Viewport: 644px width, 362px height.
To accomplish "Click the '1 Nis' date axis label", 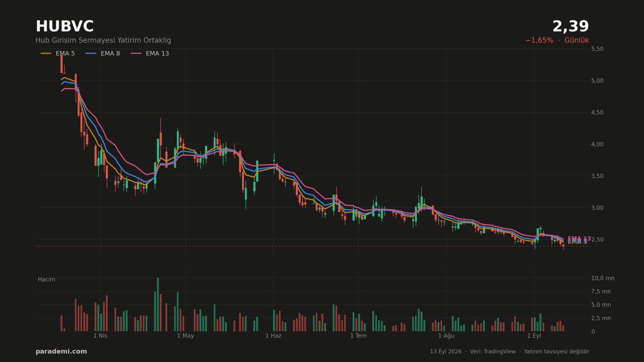I will 100,336.
